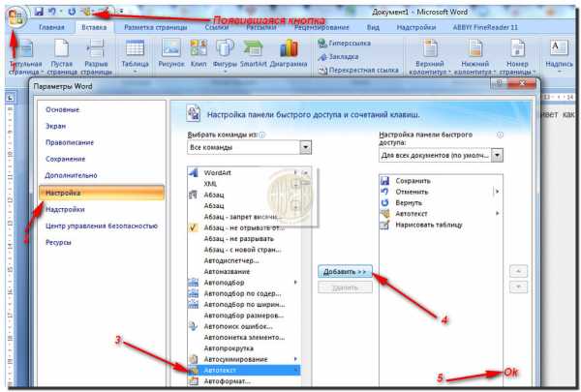581x392 pixels.
Task: Select Автоподбор по содер... command
Action: pos(244,293)
